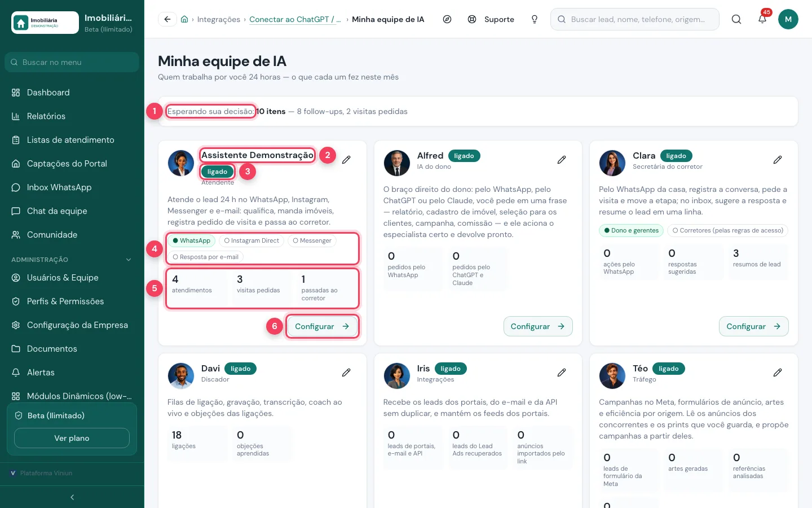Collapse the sidebar with bottom chevron
The width and height of the screenshot is (812, 508).
point(72,497)
